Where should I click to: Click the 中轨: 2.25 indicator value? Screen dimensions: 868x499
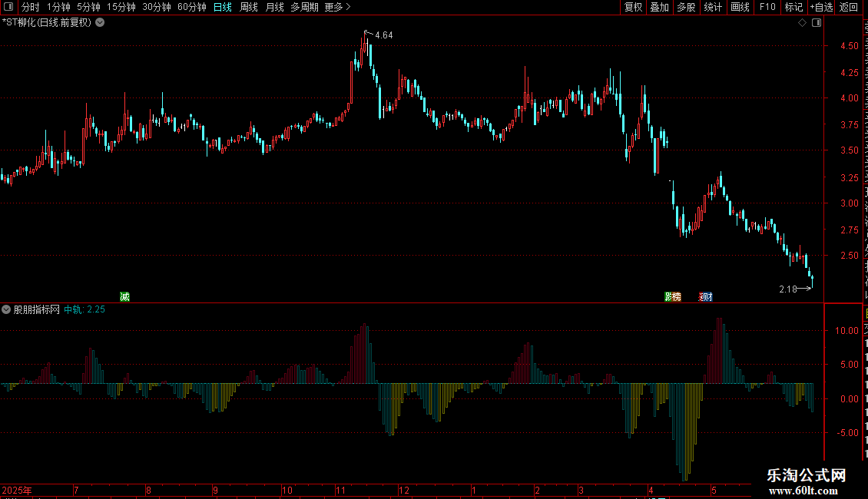tap(84, 310)
